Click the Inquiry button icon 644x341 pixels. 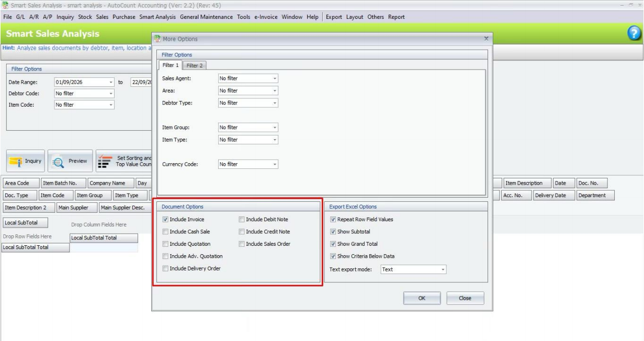[15, 161]
